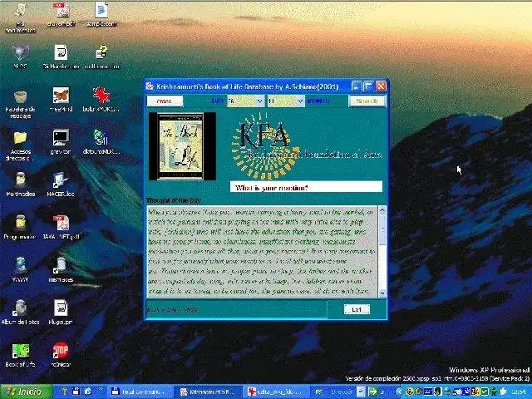Click the Exit button at window bottom
532x399 pixels.
[x=357, y=309]
